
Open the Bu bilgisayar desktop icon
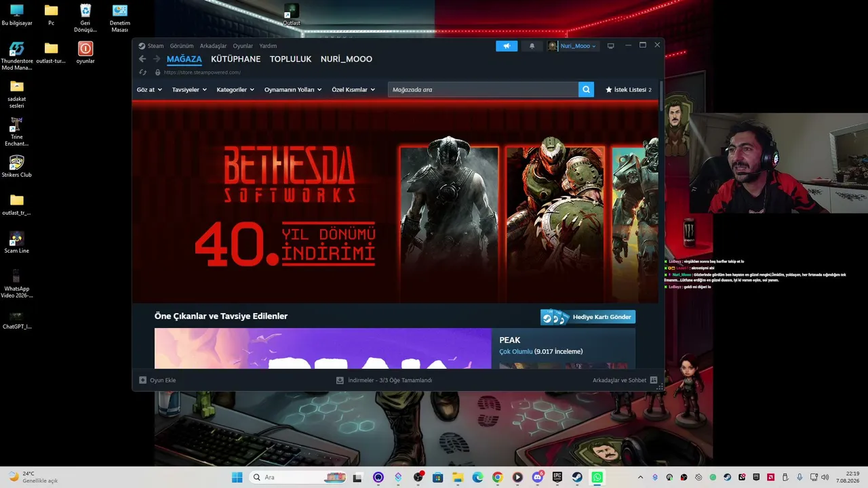17,15
